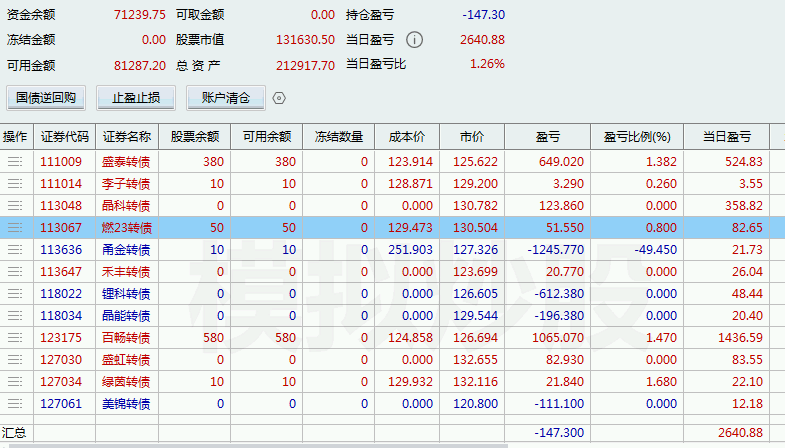Click the 锂科转债 name cell
This screenshot has height=448, width=785.
[x=126, y=294]
